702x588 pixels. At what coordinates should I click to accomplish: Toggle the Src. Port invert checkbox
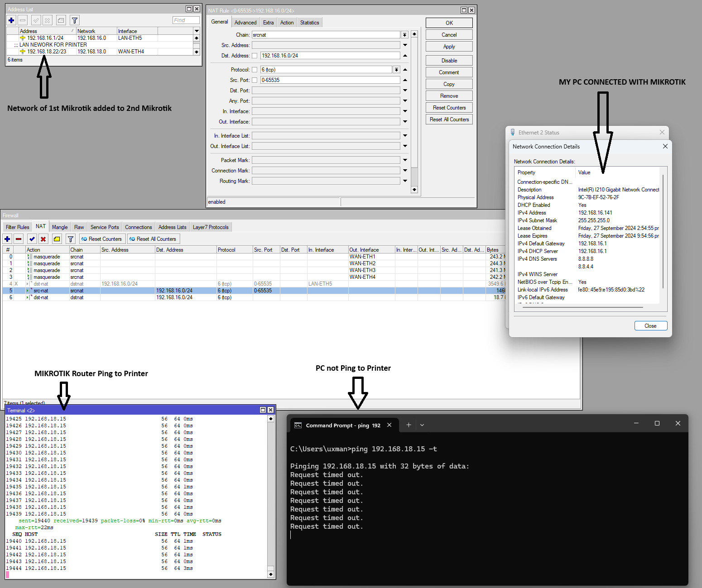(255, 80)
